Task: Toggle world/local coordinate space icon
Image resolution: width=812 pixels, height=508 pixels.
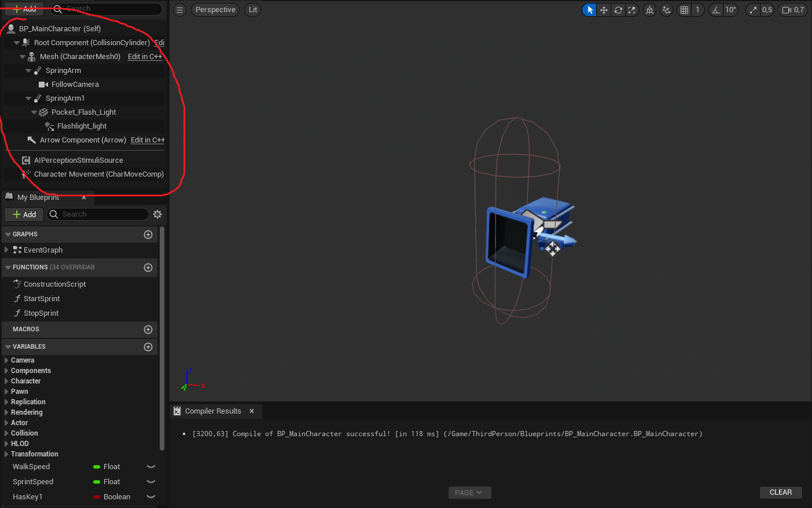Action: coord(650,10)
